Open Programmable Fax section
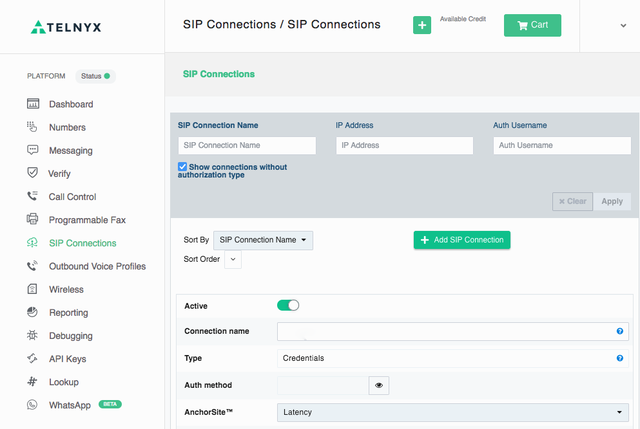The image size is (640, 429). tap(87, 220)
